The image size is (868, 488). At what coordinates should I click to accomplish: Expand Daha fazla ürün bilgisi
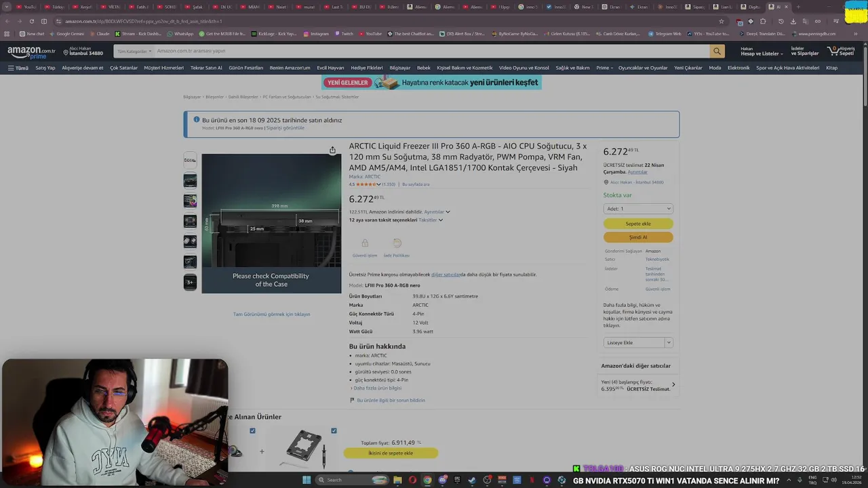tap(376, 388)
